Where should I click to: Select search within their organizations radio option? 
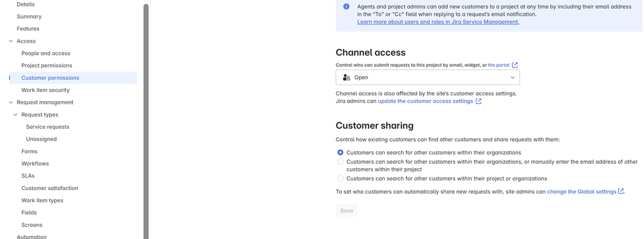(x=340, y=152)
